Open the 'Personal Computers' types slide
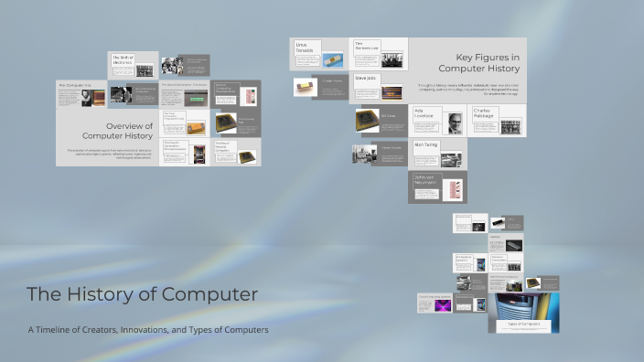Image resolution: width=644 pixels, height=362 pixels. pyautogui.click(x=506, y=262)
